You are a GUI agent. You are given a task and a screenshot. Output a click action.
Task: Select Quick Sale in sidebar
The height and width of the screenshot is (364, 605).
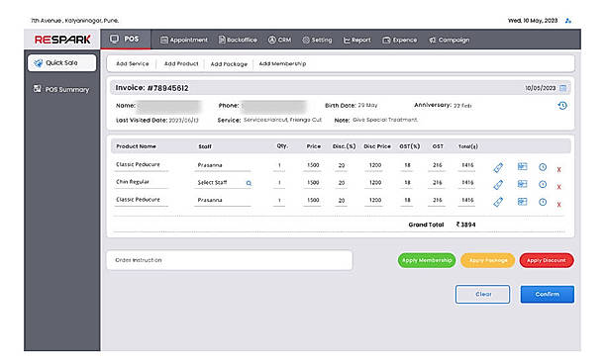tap(61, 63)
